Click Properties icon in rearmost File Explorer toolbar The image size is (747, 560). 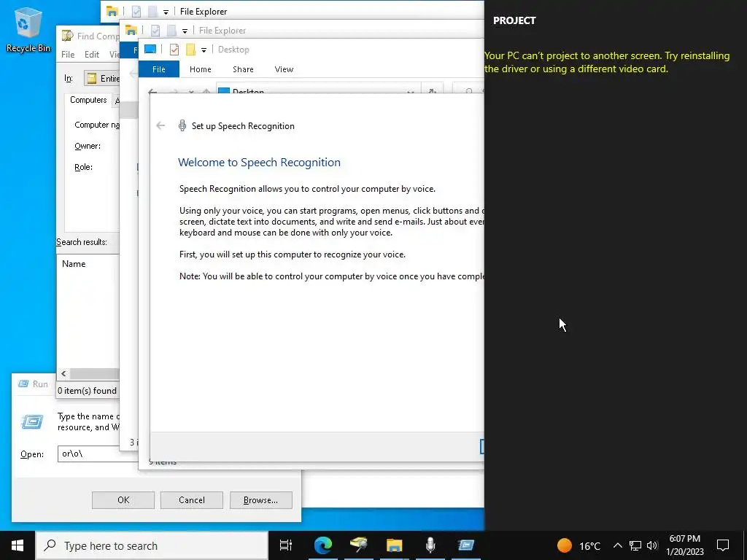(x=136, y=12)
